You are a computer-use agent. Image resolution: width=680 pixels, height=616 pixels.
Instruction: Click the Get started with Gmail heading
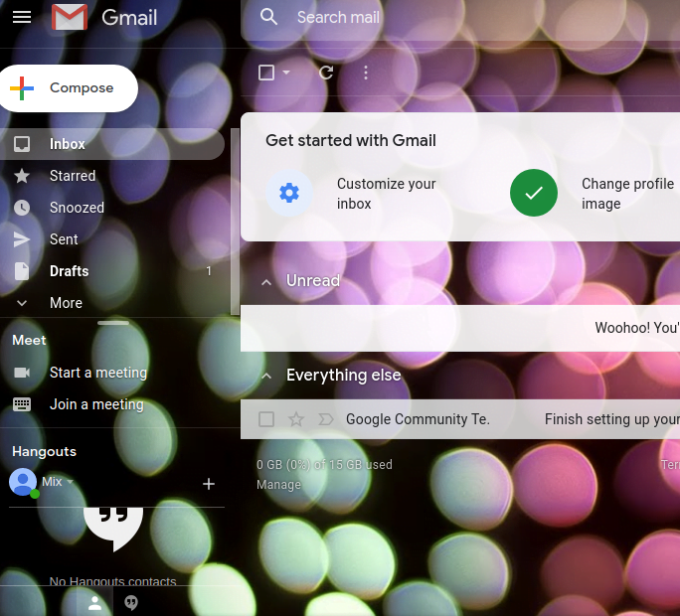coord(351,140)
